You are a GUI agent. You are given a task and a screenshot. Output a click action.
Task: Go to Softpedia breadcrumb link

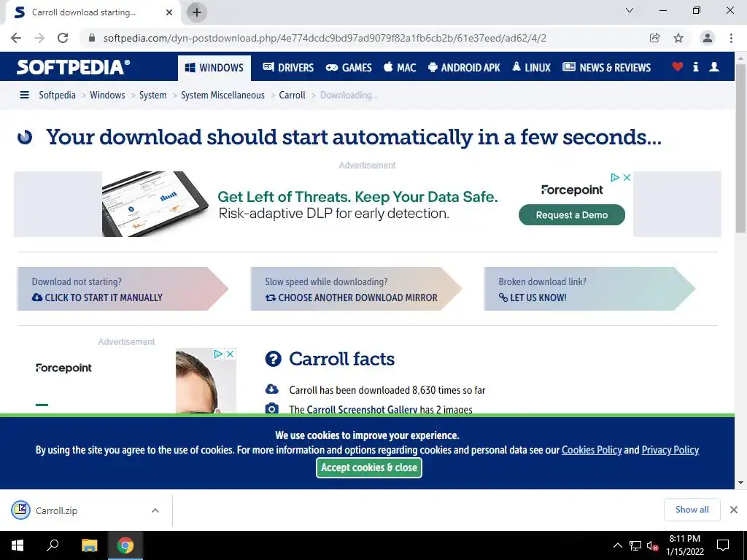point(57,95)
